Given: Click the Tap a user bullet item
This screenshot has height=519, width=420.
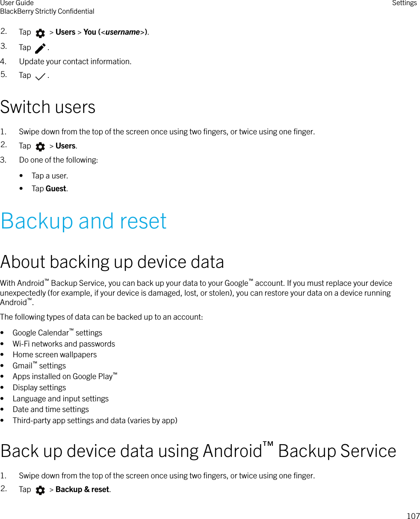Looking at the screenshot, I should point(50,176).
